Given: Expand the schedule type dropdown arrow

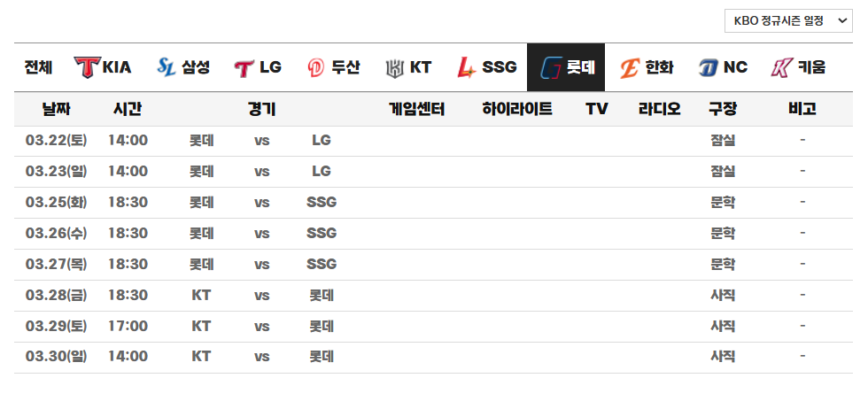Looking at the screenshot, I should (x=842, y=21).
